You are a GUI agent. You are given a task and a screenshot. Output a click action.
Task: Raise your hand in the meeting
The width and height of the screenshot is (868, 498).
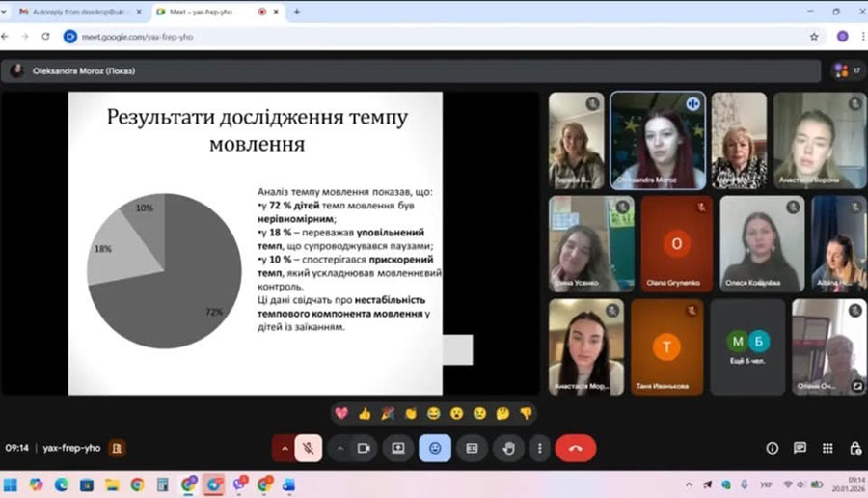pos(508,448)
